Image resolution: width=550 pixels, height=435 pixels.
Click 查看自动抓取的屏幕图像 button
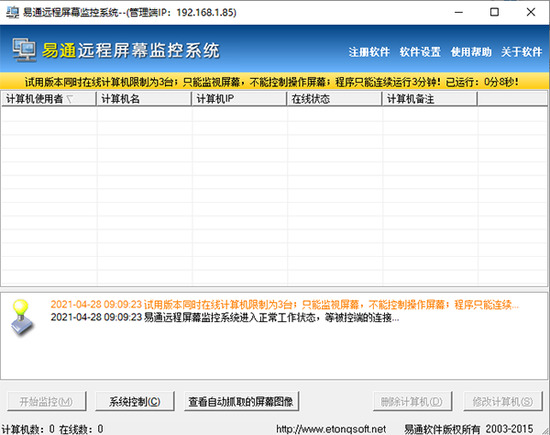(x=241, y=401)
